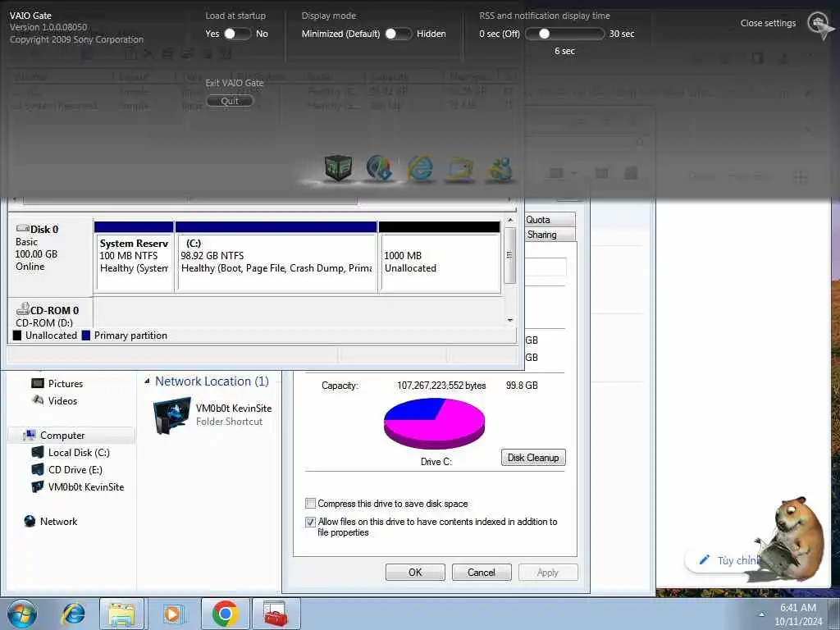Click the blue Primary partition legend swatch
Screen dimensions: 840x630
pos(85,336)
